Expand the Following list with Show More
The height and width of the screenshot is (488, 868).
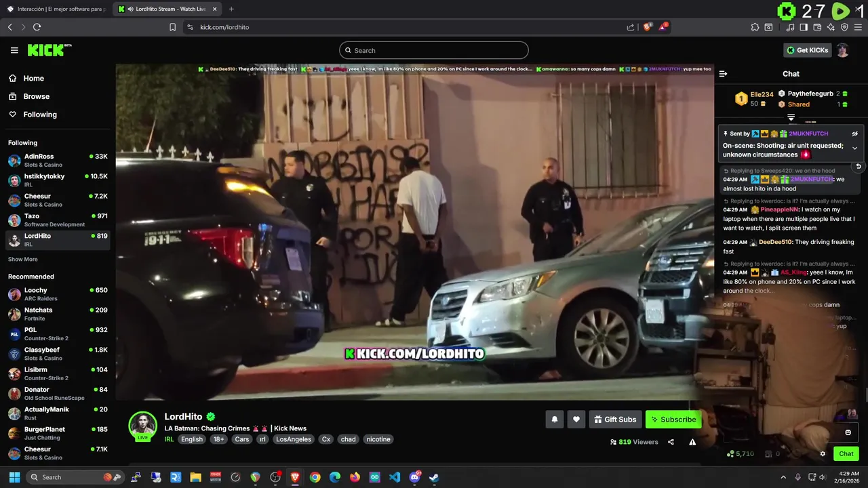(x=23, y=259)
